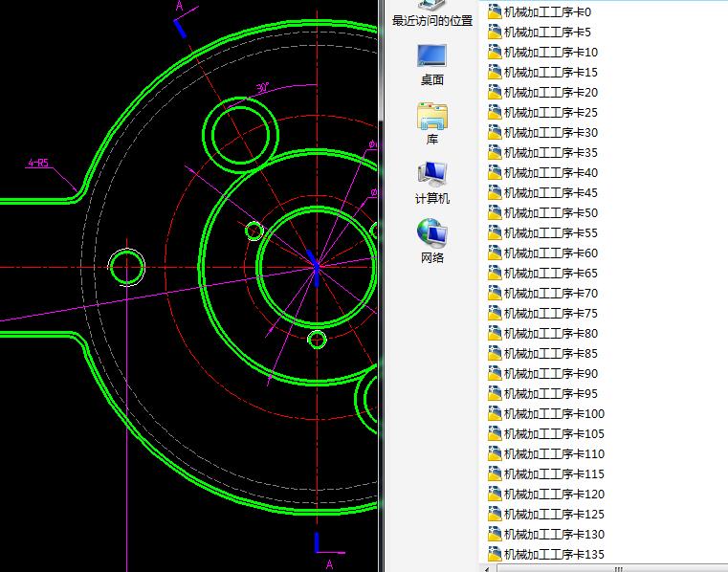Select file icon of 机械加工工序卡5
The width and height of the screenshot is (728, 572).
495,32
